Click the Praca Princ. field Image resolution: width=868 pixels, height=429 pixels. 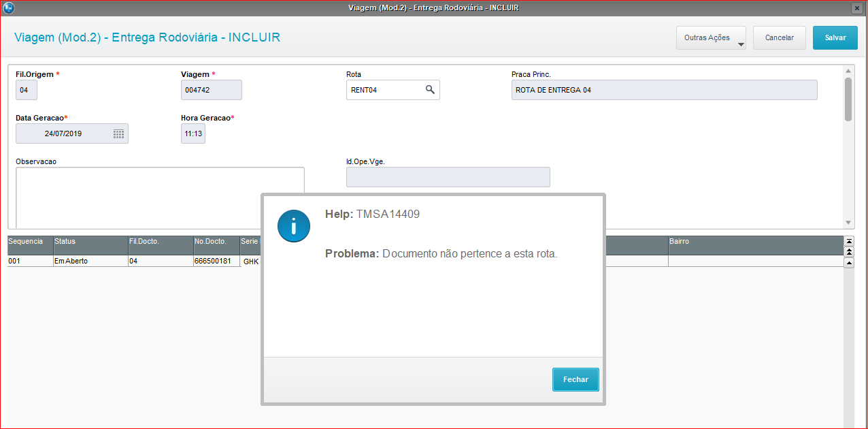click(665, 90)
